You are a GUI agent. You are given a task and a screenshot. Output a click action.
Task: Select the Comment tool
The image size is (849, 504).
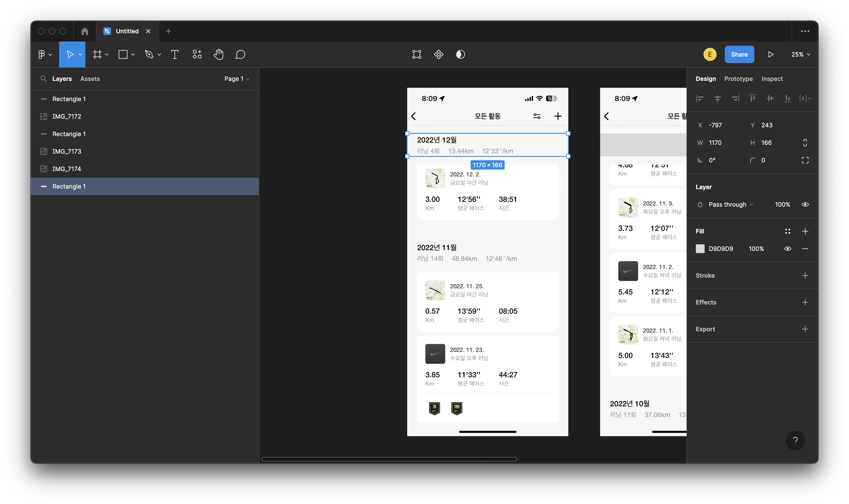(240, 54)
